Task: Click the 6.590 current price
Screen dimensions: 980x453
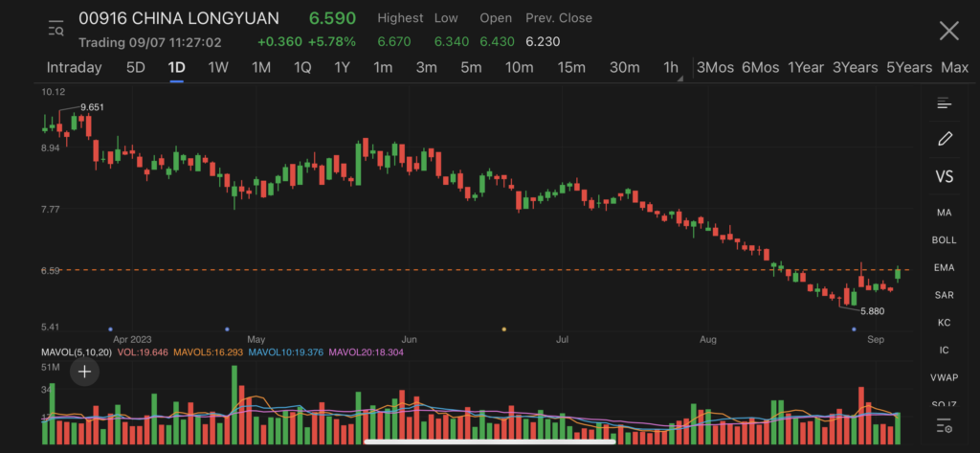Action: (332, 18)
